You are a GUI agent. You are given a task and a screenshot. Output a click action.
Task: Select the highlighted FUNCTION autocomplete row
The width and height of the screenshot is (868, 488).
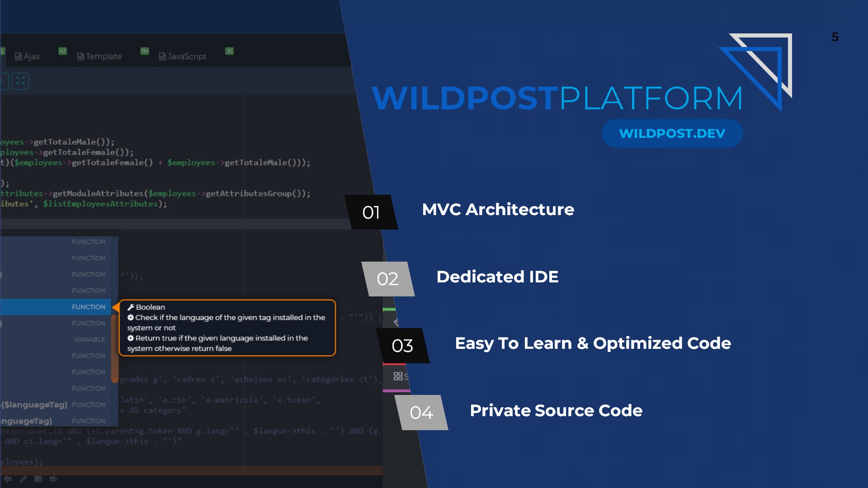(x=56, y=307)
